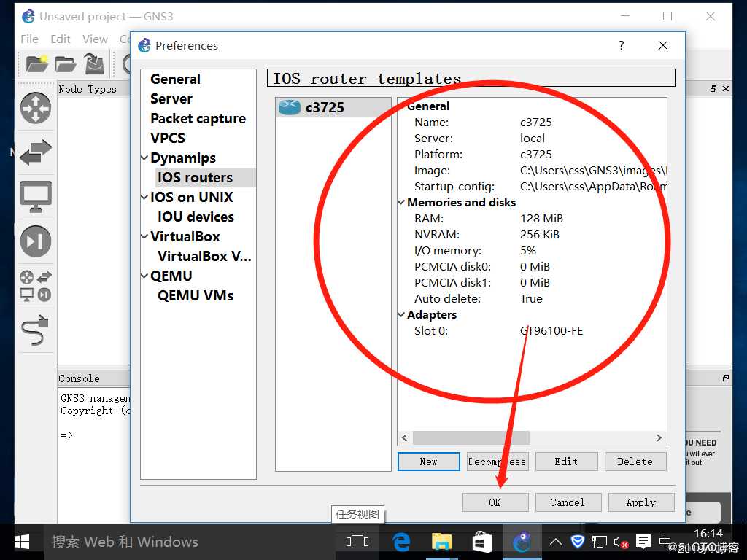Open network tray icon

point(600,542)
